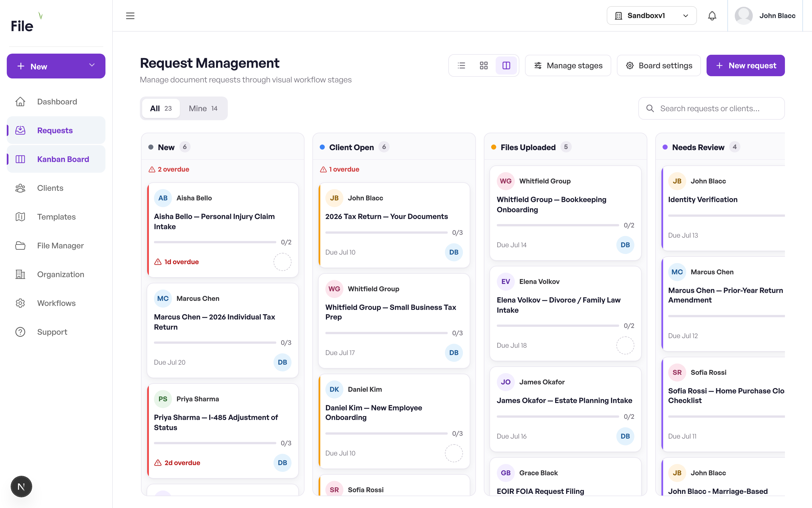The image size is (812, 508).
Task: Click MC avatar in New column card
Action: [x=163, y=298]
